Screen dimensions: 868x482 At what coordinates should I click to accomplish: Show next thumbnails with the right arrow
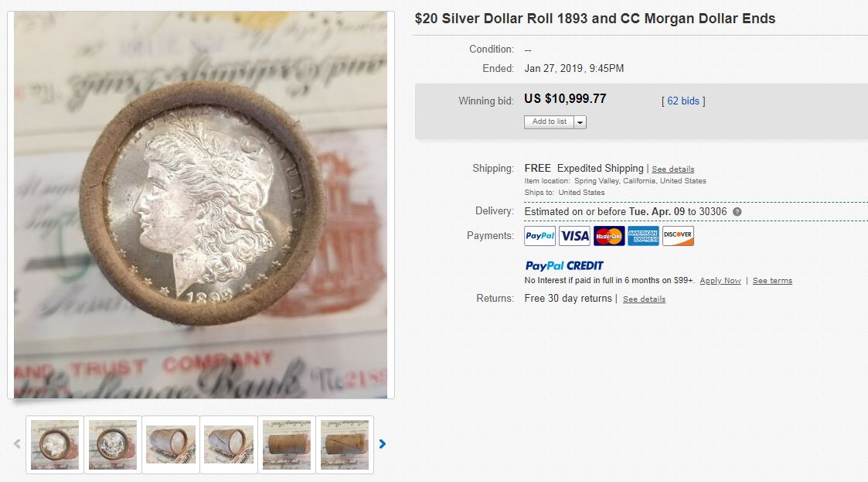(382, 444)
